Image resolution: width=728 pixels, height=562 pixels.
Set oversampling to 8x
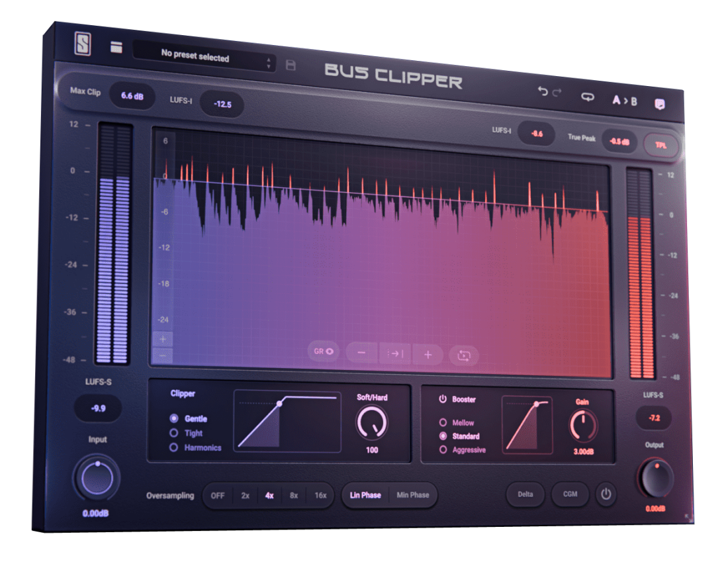click(x=294, y=495)
